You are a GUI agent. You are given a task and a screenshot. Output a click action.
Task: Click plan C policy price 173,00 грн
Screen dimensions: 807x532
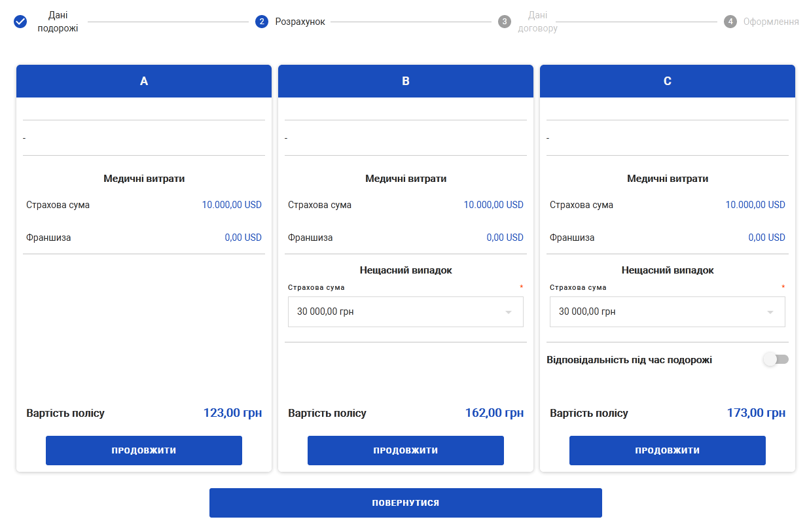(x=756, y=413)
